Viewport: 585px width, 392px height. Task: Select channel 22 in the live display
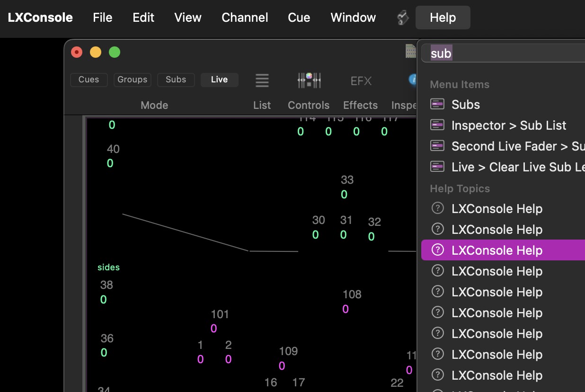(x=397, y=383)
